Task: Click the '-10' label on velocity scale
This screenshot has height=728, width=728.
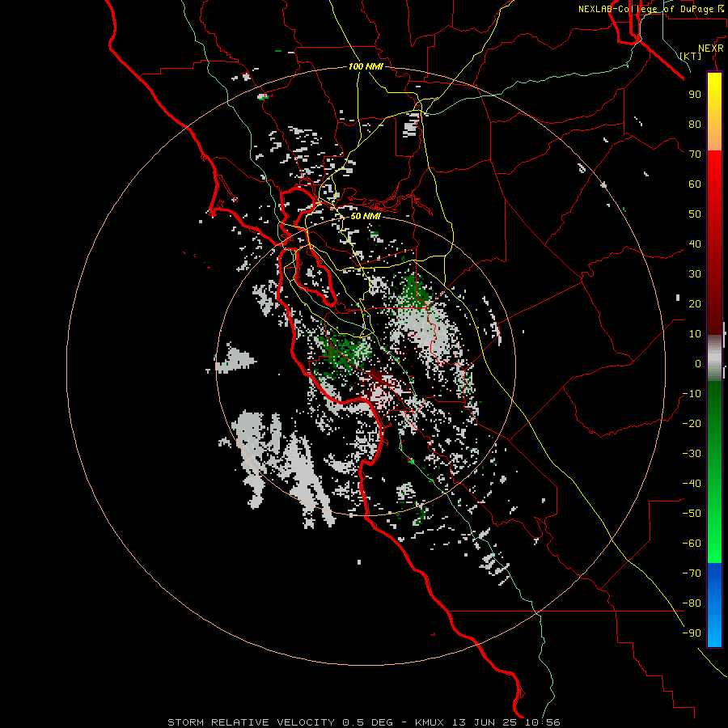Action: click(692, 394)
